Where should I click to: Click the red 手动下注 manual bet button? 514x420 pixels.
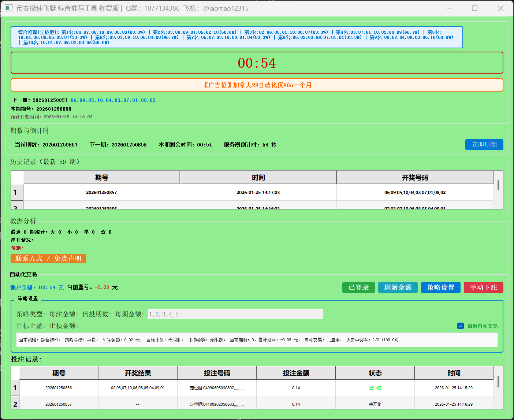[483, 287]
